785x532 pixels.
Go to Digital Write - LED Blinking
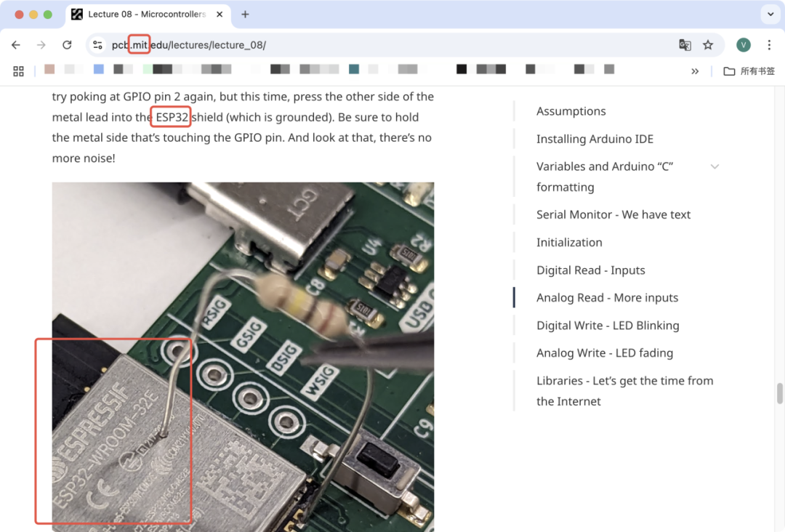click(x=608, y=326)
